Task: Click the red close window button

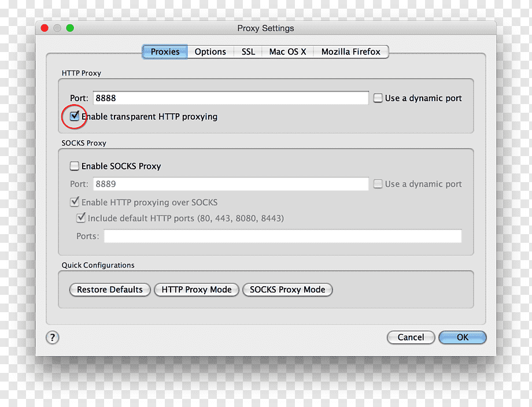Action: 45,28
